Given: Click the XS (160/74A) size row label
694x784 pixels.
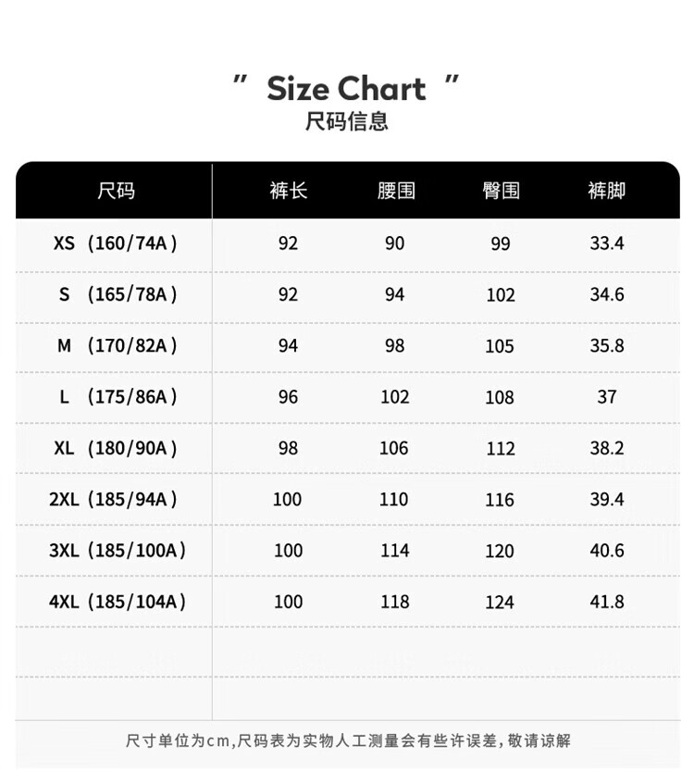Looking at the screenshot, I should 116,243.
